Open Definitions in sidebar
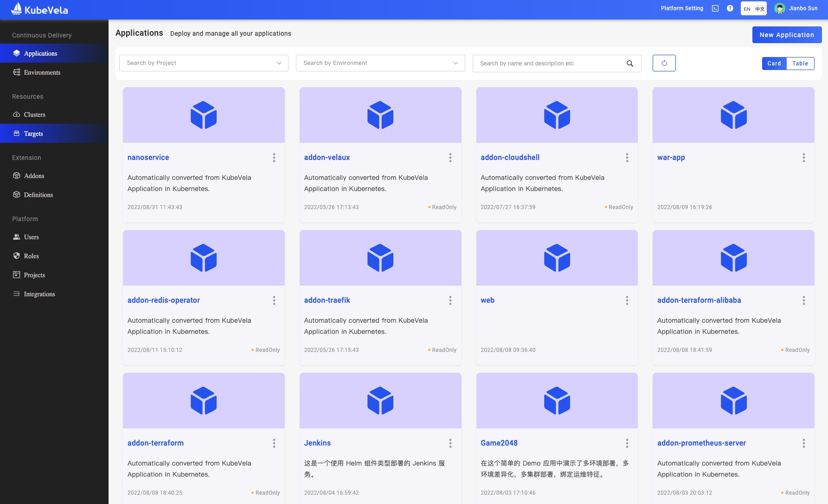 click(x=54, y=195)
